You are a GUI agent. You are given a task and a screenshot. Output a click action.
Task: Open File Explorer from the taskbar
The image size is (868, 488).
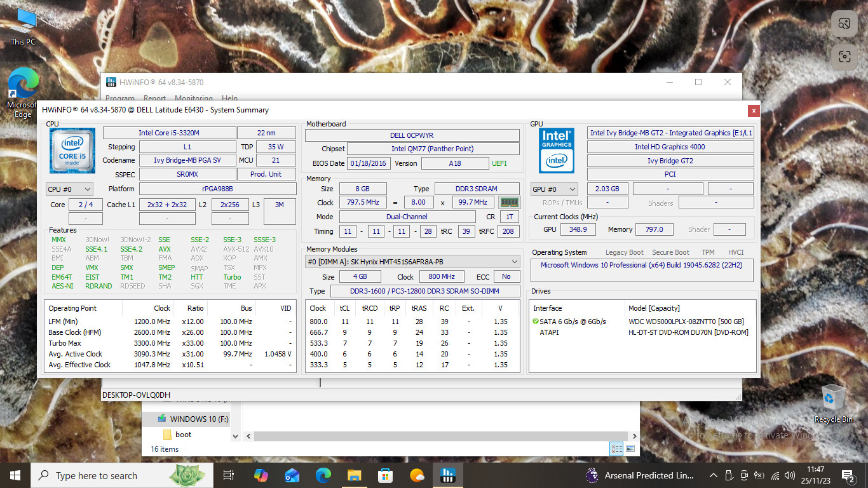pos(355,475)
